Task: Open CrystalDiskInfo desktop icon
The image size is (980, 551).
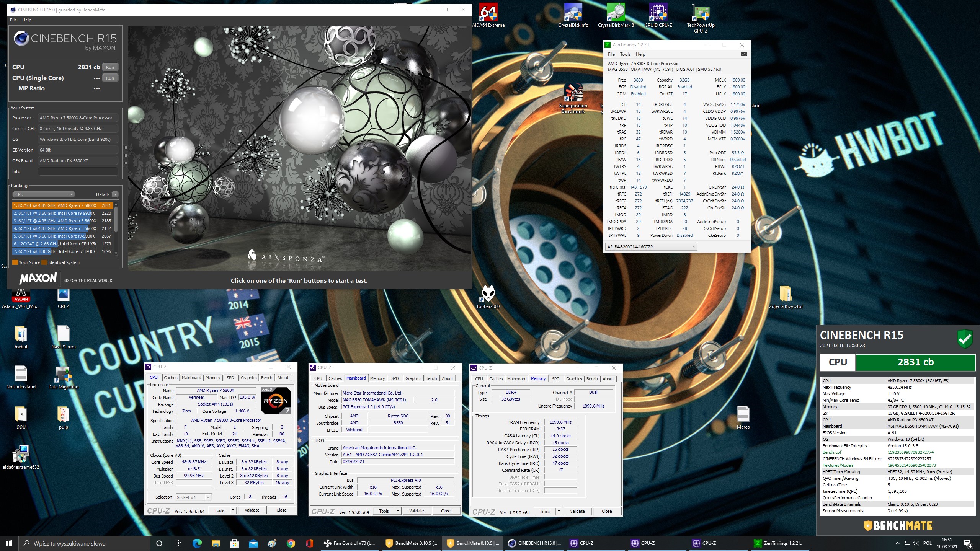Action: click(573, 15)
